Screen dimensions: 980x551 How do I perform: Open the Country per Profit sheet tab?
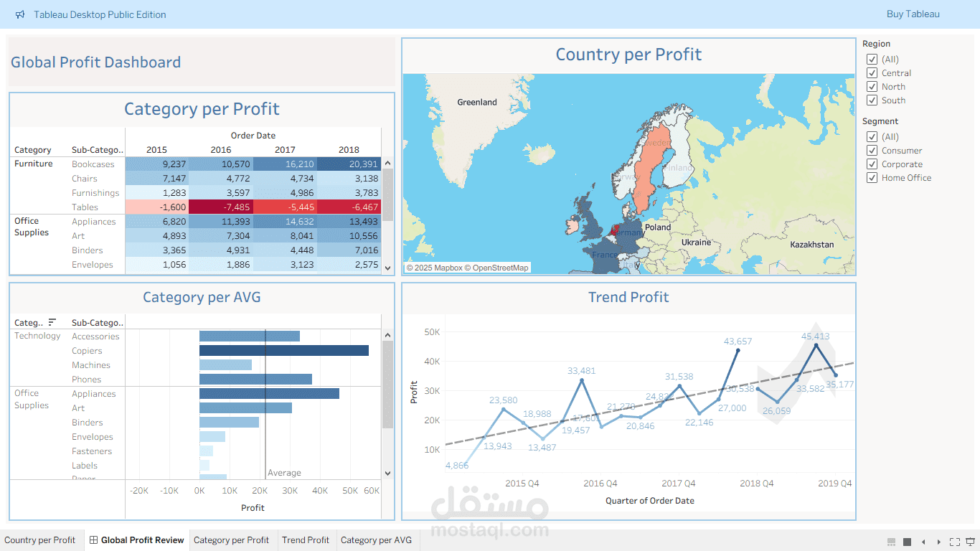[x=39, y=540]
